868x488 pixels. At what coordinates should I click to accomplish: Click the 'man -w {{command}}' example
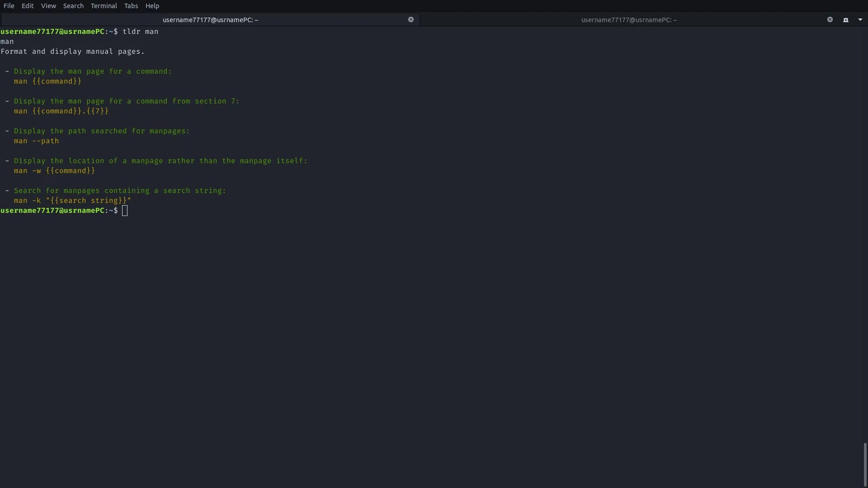54,171
